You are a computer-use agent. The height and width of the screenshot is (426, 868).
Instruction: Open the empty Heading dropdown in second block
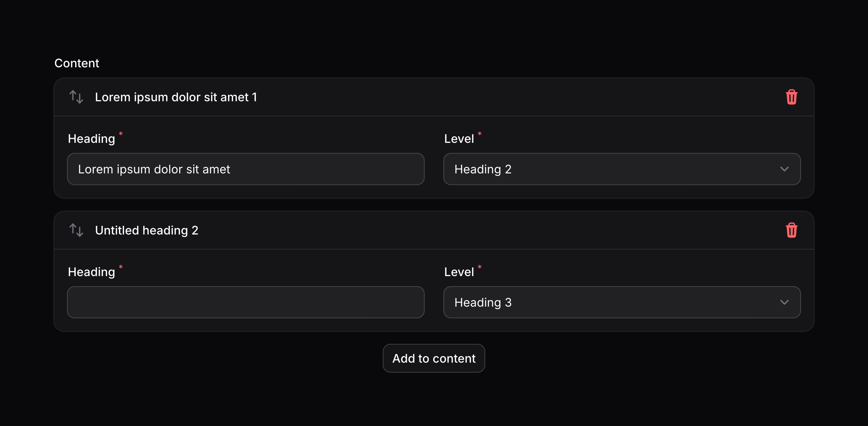pos(245,303)
